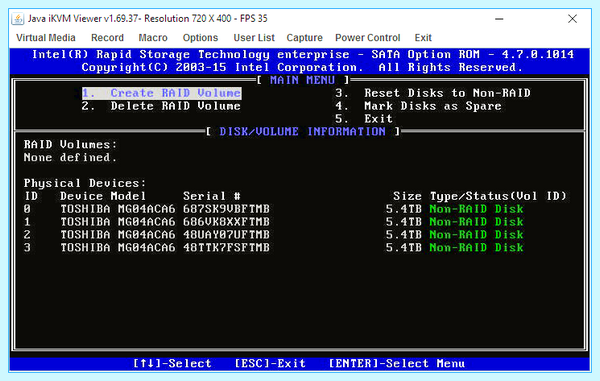The height and width of the screenshot is (381, 600).
Task: Click TOSHIBA MG04ACA6 model in row 1
Action: coord(118,222)
